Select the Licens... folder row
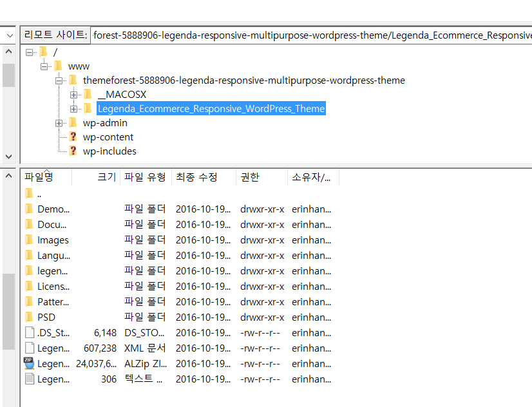This screenshot has width=532, height=407. pyautogui.click(x=178, y=287)
